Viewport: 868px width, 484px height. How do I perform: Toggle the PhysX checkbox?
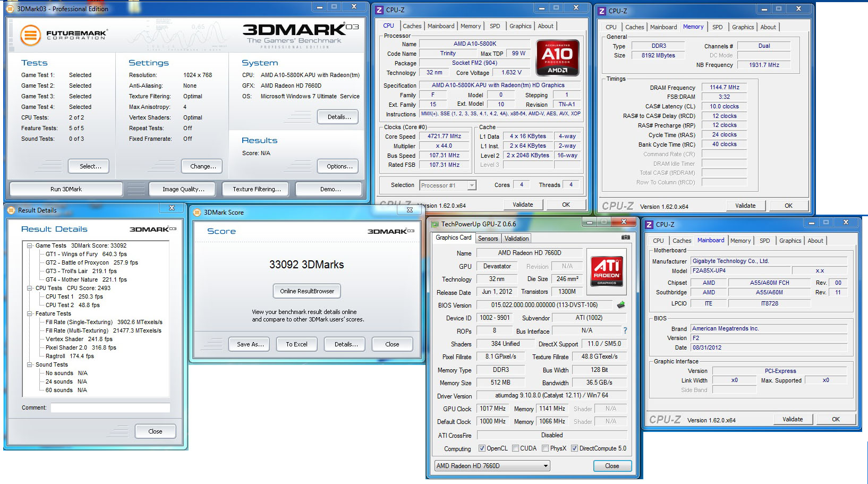coord(545,448)
